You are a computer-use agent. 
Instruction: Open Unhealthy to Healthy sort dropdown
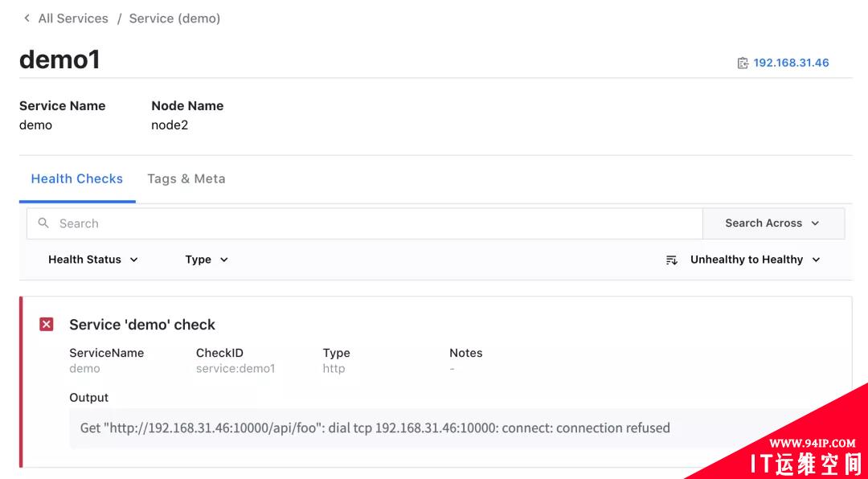click(743, 260)
